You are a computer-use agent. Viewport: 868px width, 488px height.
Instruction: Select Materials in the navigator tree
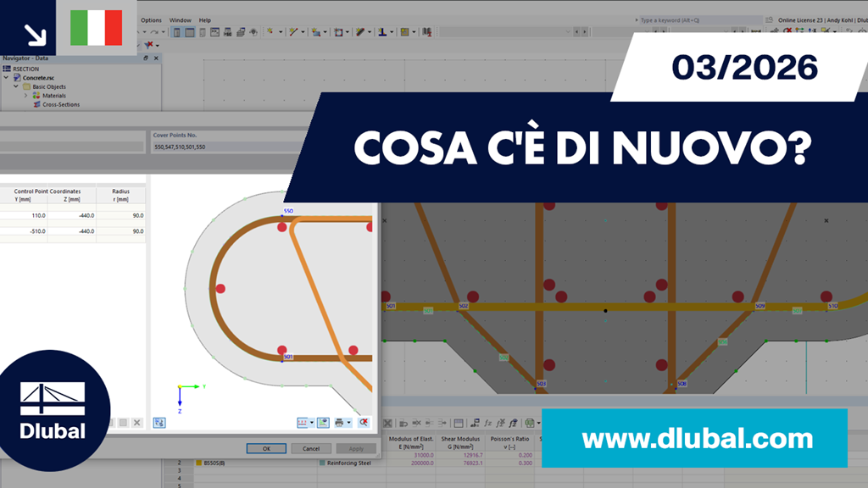point(53,96)
